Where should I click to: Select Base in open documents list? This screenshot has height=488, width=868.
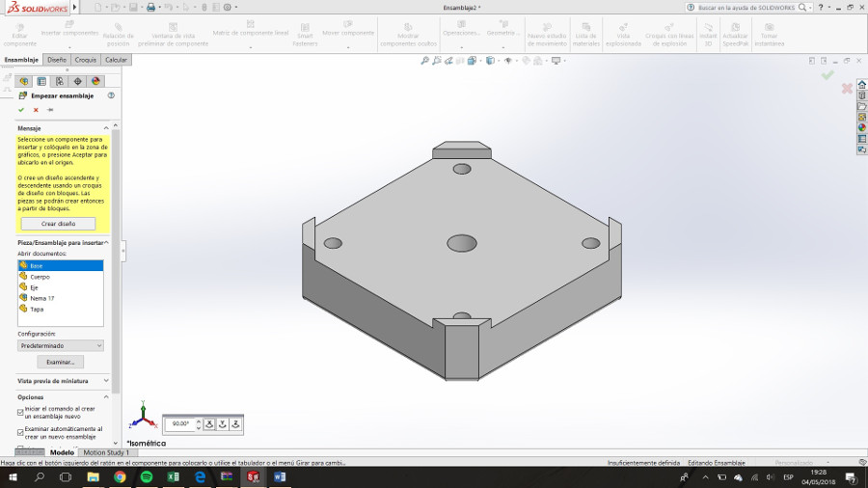coord(61,265)
